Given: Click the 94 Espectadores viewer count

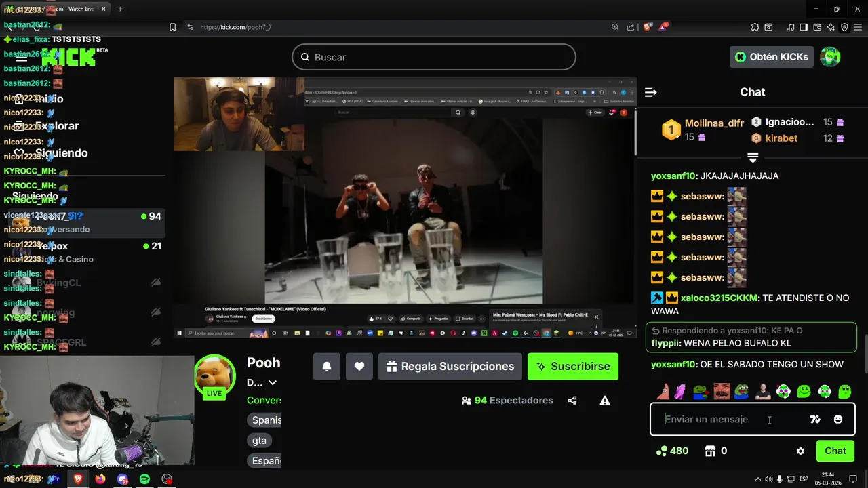Looking at the screenshot, I should pyautogui.click(x=507, y=401).
